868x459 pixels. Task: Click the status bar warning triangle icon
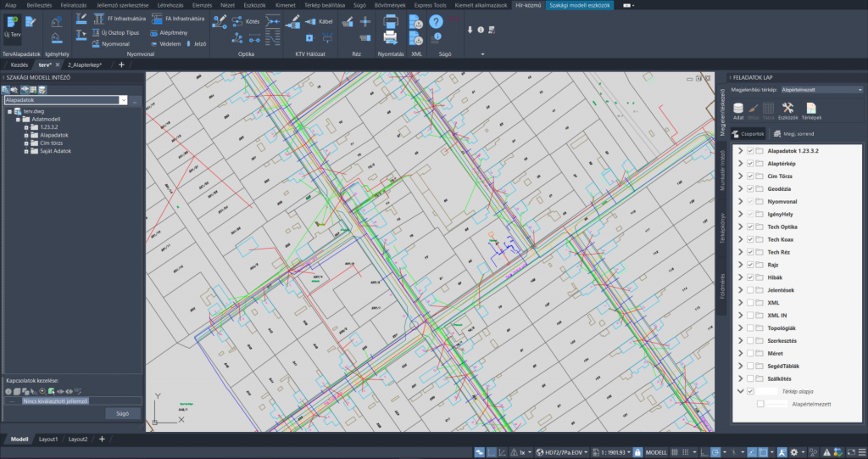click(826, 452)
